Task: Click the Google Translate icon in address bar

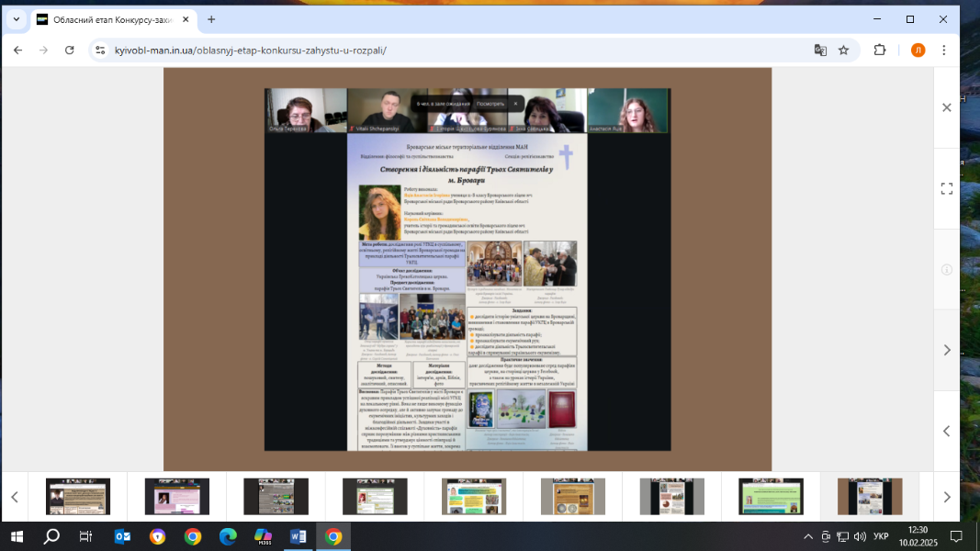Action: pyautogui.click(x=820, y=51)
